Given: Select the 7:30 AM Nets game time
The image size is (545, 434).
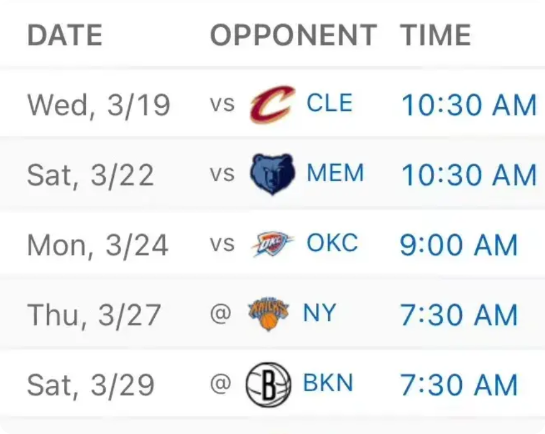Looking at the screenshot, I should (459, 385).
